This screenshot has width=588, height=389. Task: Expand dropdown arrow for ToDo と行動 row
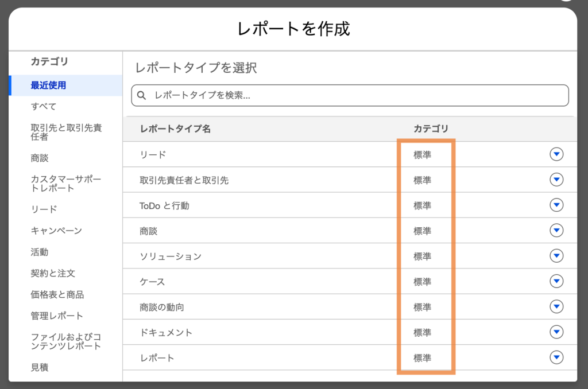pyautogui.click(x=556, y=205)
